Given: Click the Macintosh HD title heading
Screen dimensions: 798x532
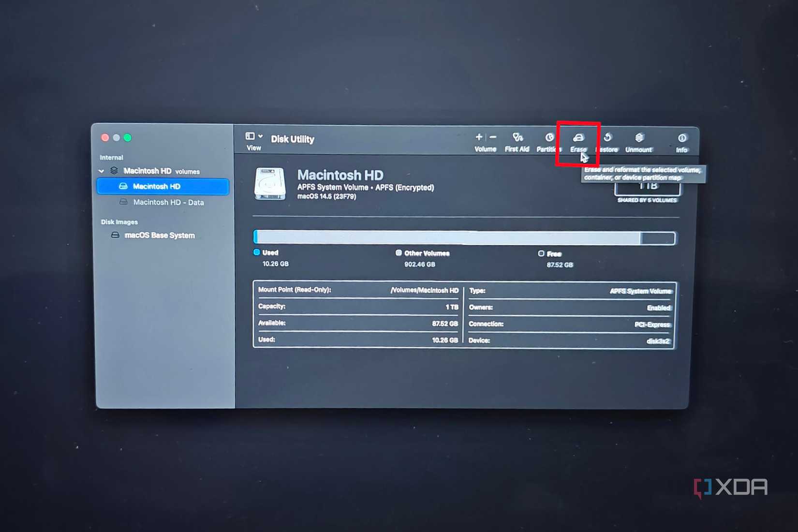Looking at the screenshot, I should point(340,175).
